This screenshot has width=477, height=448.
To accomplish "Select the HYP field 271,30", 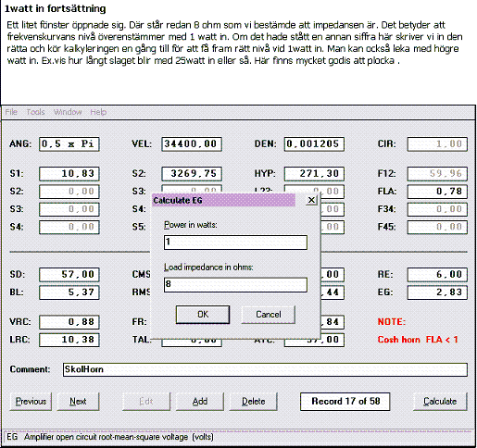I will (314, 174).
